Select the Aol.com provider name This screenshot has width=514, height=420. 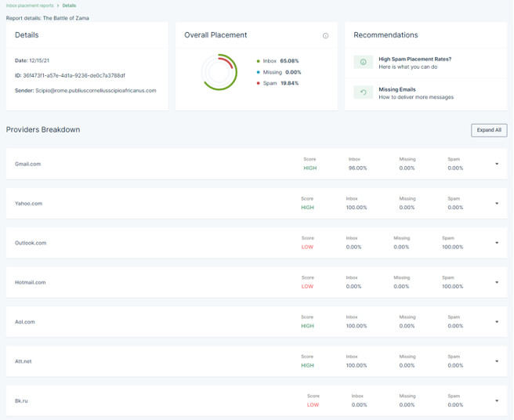(25, 321)
